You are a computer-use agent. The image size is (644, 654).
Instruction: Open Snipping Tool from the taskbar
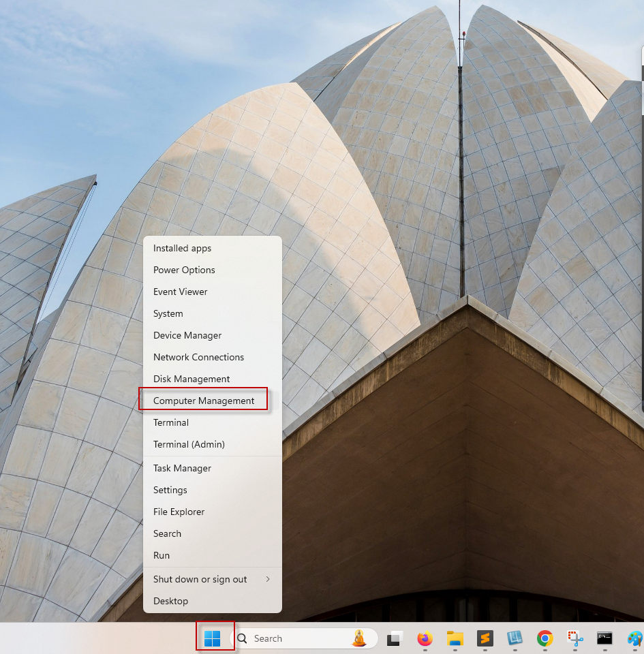(x=574, y=638)
